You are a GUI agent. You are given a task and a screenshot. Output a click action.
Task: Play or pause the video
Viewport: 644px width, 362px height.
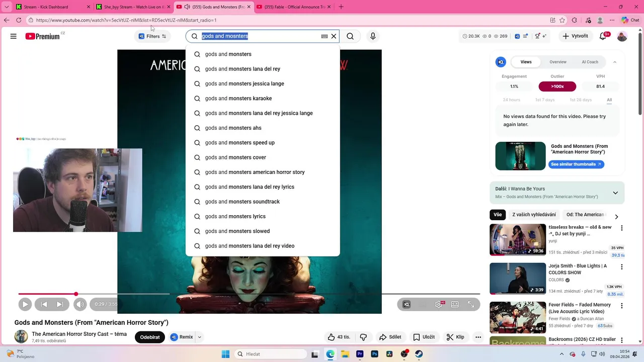pos(25,304)
